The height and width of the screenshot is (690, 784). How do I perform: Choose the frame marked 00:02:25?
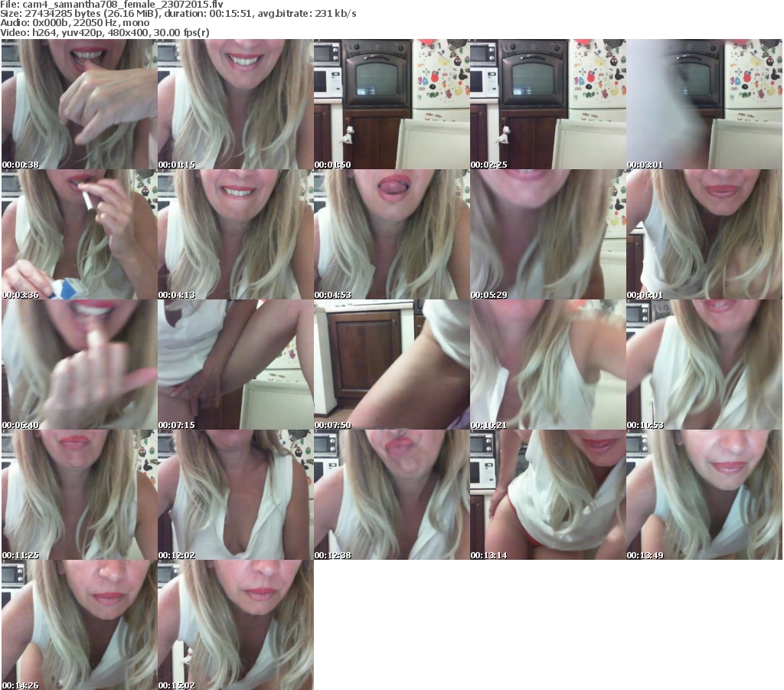click(x=547, y=104)
